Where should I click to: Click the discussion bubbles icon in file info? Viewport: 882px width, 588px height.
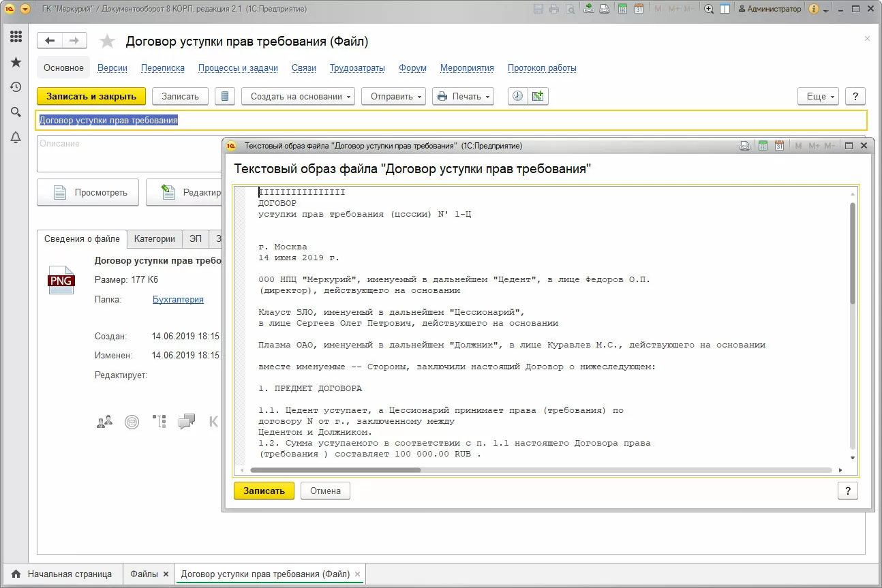pyautogui.click(x=186, y=422)
